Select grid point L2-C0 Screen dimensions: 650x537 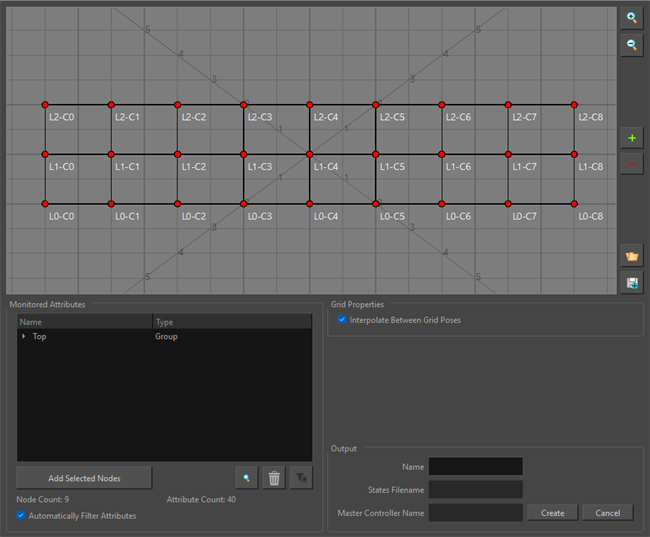(45, 105)
